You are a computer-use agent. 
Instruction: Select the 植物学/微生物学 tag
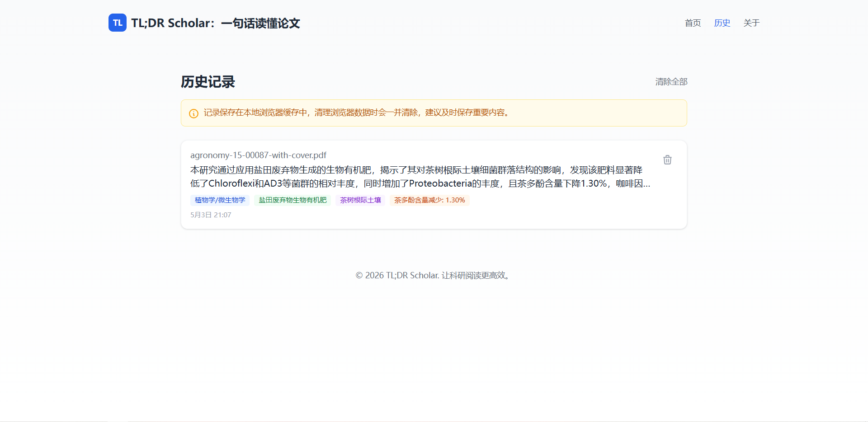pyautogui.click(x=220, y=200)
